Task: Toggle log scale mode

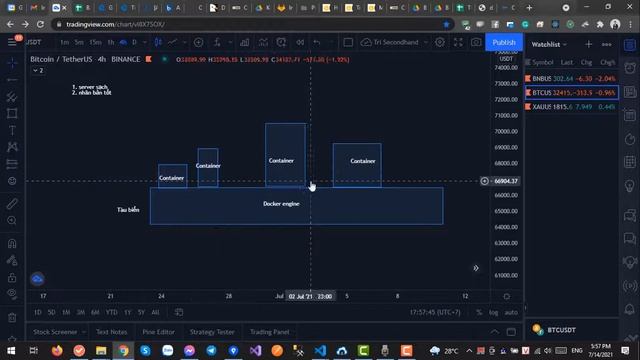Action: pyautogui.click(x=493, y=312)
